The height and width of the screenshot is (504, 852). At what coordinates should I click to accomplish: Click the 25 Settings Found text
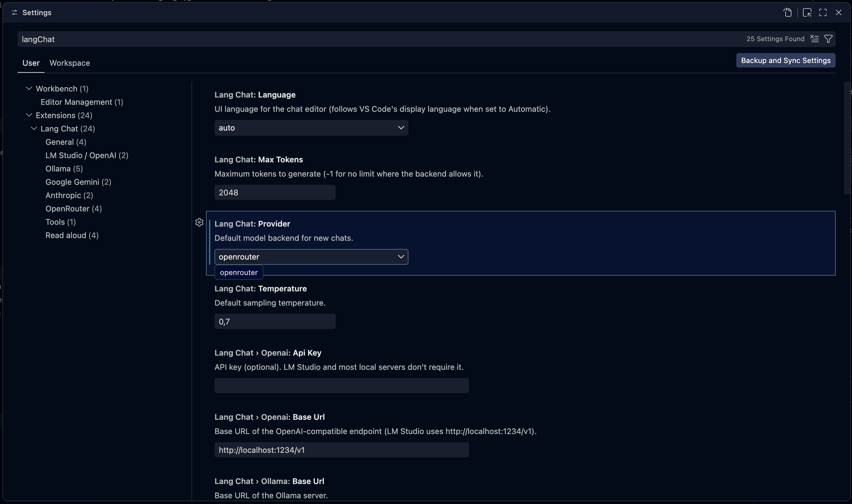click(x=775, y=39)
